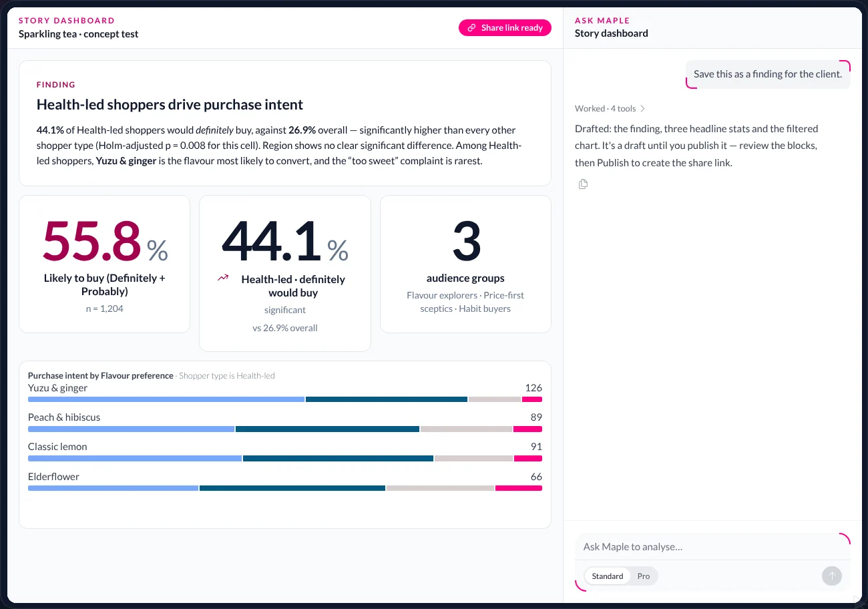868x609 pixels.
Task: Click the Peach & hibiscus count 89
Action: [536, 417]
